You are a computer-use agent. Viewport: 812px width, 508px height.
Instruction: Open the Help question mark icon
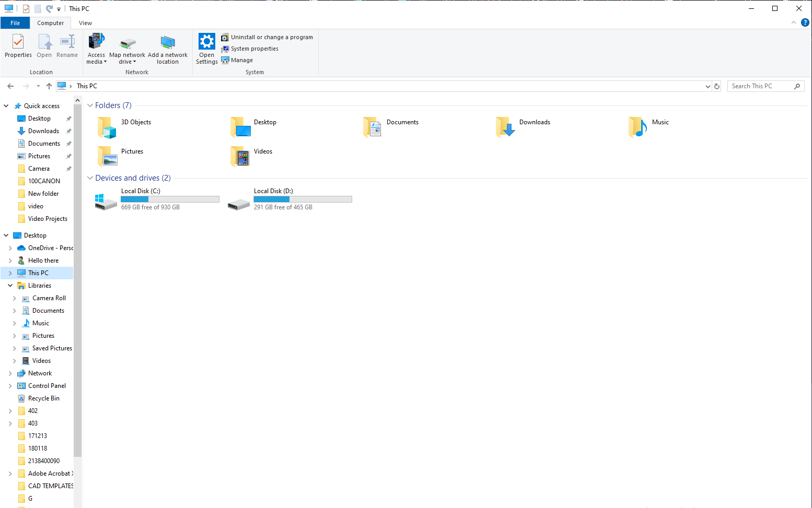(x=805, y=22)
